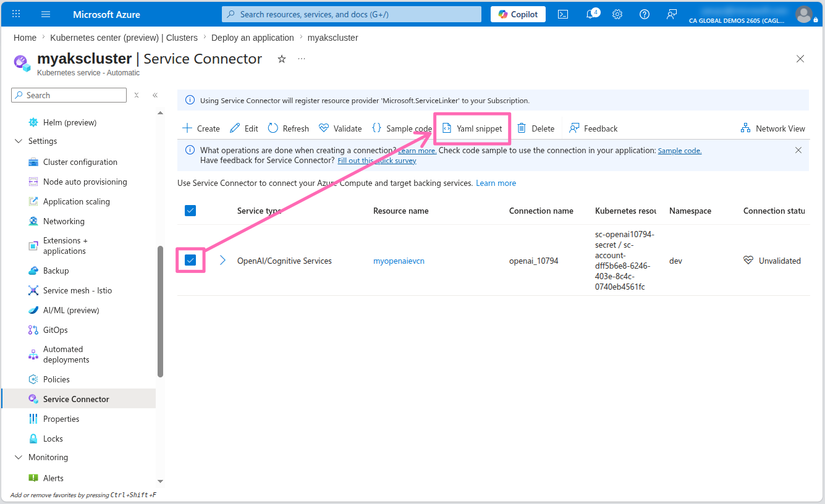Click the Resource name column header

400,211
